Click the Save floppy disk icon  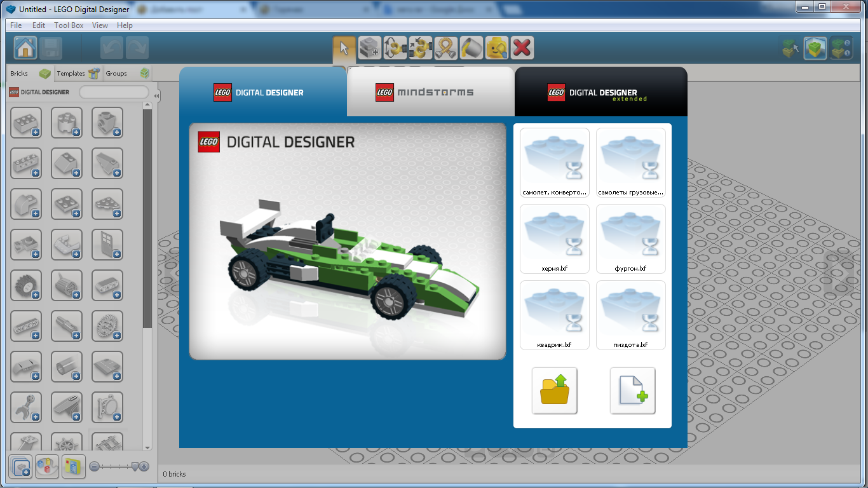51,48
